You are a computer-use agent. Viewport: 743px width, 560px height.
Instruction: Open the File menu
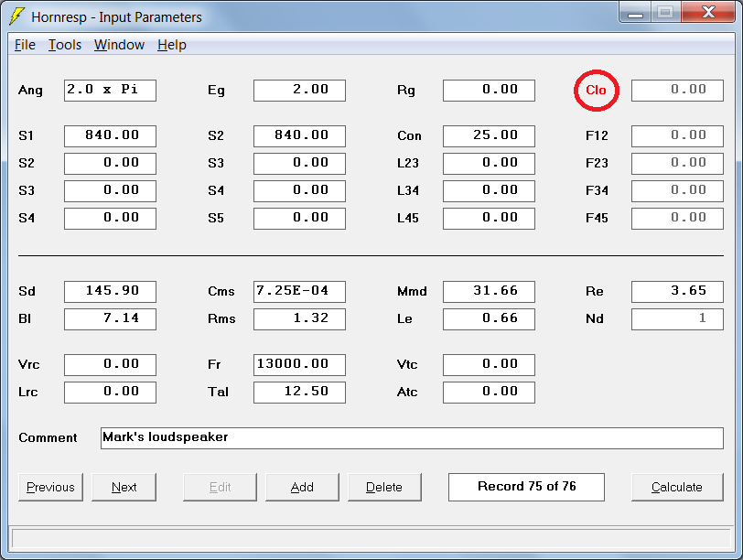coord(25,45)
